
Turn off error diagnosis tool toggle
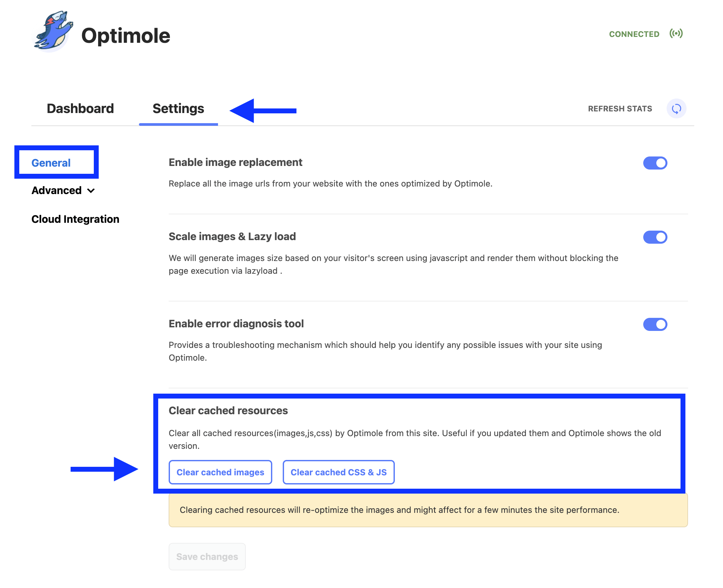(655, 324)
